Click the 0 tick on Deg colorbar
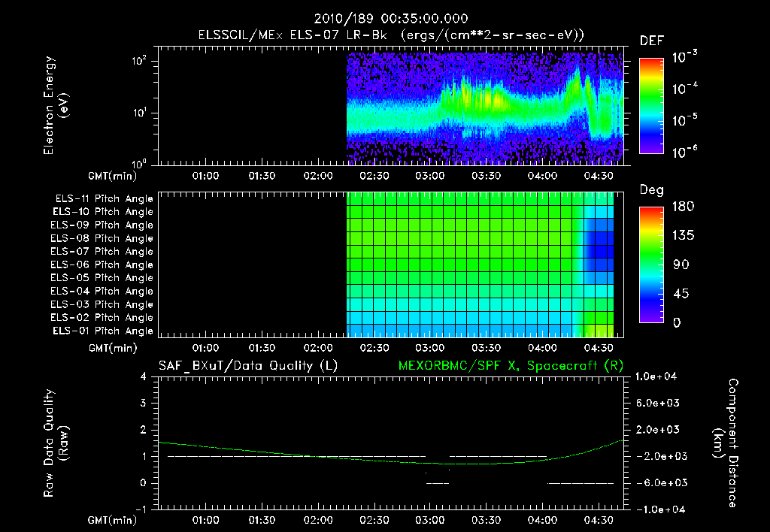Image resolution: width=770 pixels, height=532 pixels. click(677, 322)
